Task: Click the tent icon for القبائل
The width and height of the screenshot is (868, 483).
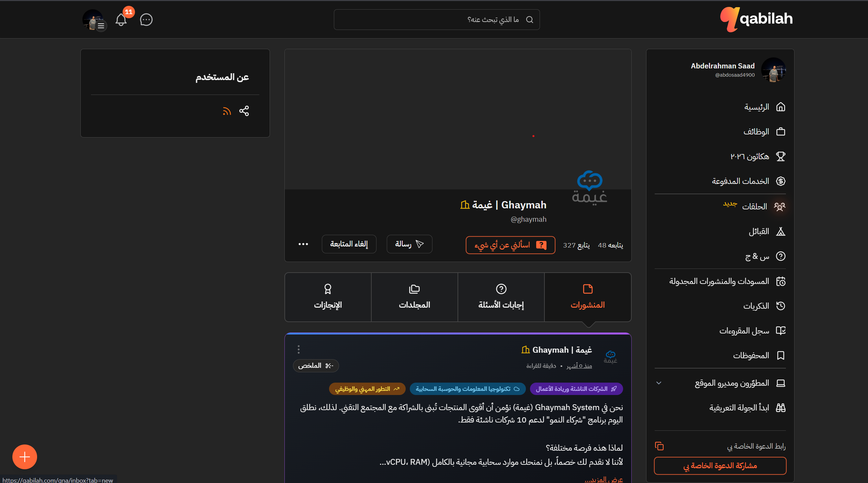Action: 781,231
